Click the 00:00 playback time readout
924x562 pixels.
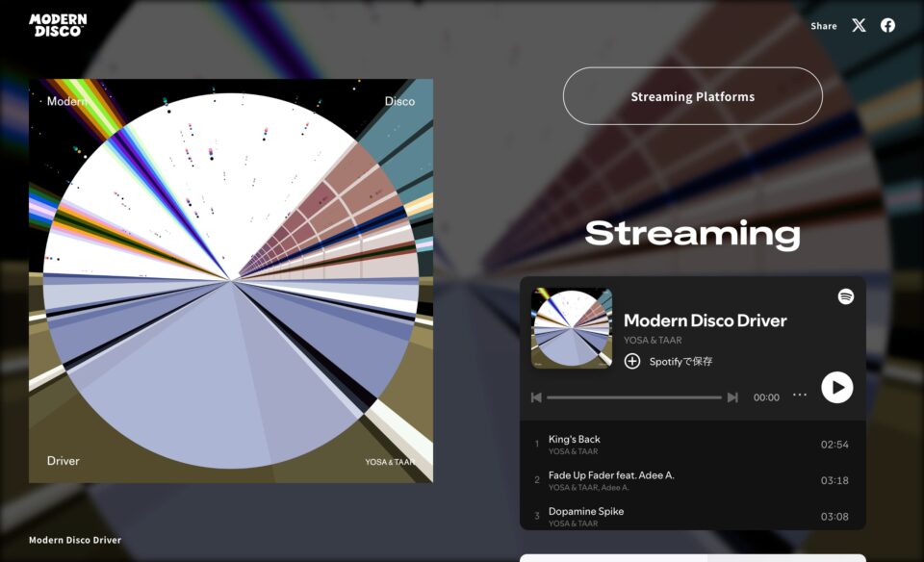766,397
